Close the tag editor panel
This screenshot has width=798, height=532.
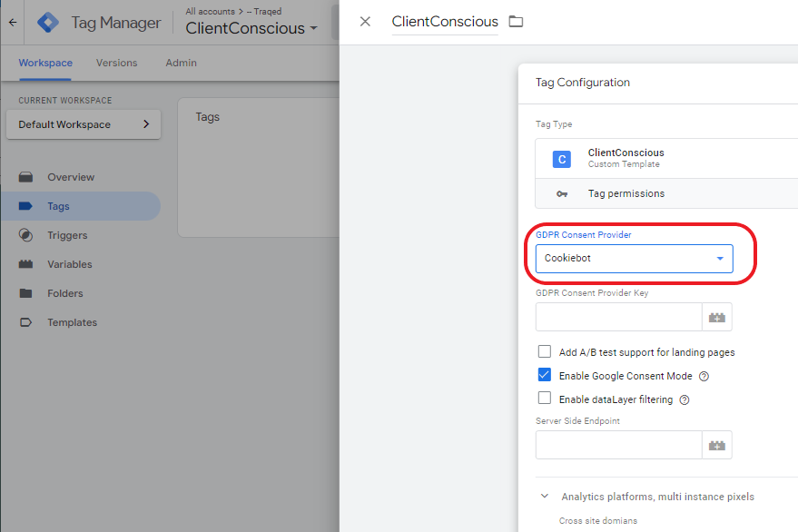[365, 22]
